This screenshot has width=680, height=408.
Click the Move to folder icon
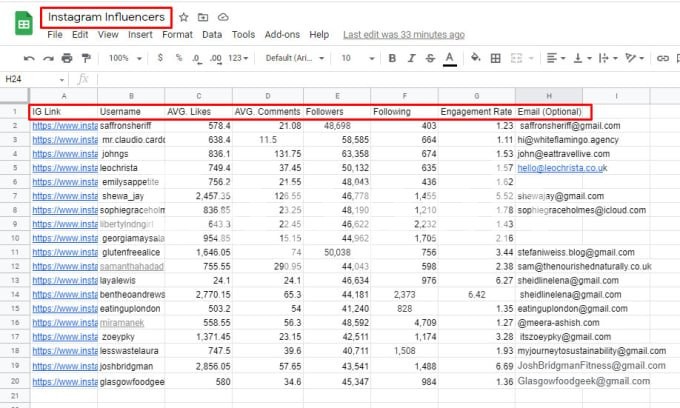point(203,18)
